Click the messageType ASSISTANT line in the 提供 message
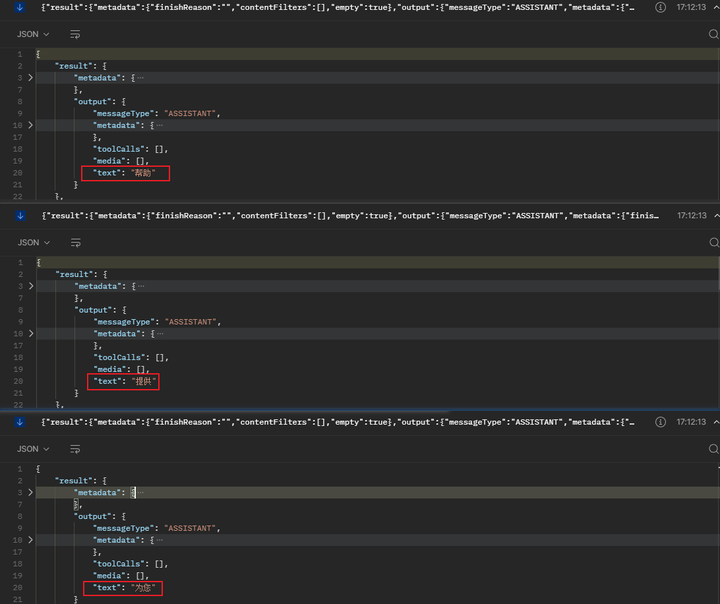Image resolution: width=720 pixels, height=604 pixels. [157, 322]
